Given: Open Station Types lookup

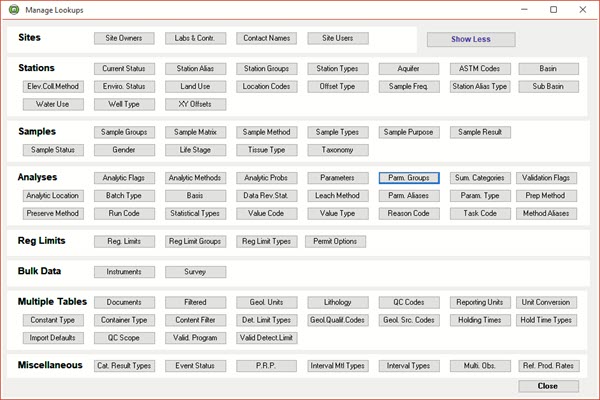Looking at the screenshot, I should tap(338, 69).
